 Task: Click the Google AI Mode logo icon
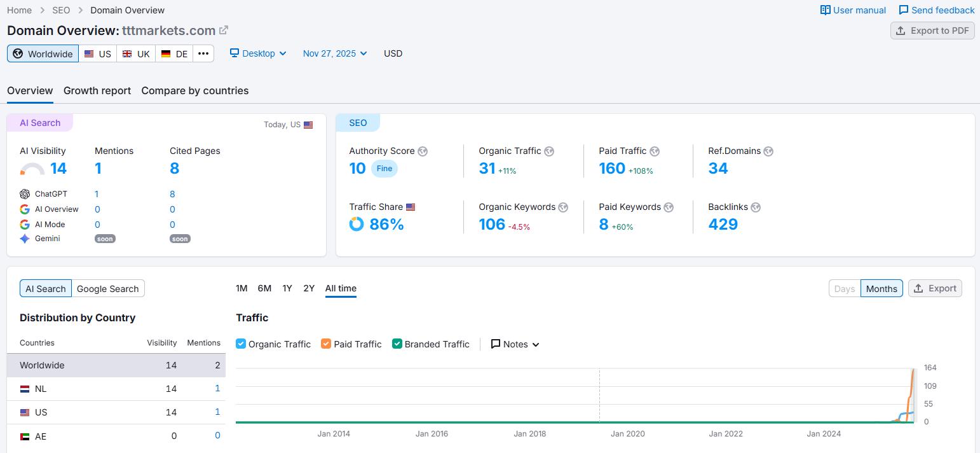click(x=25, y=225)
